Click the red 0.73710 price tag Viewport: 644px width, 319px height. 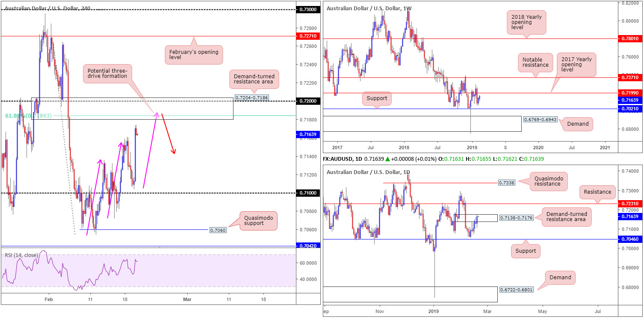(631, 77)
